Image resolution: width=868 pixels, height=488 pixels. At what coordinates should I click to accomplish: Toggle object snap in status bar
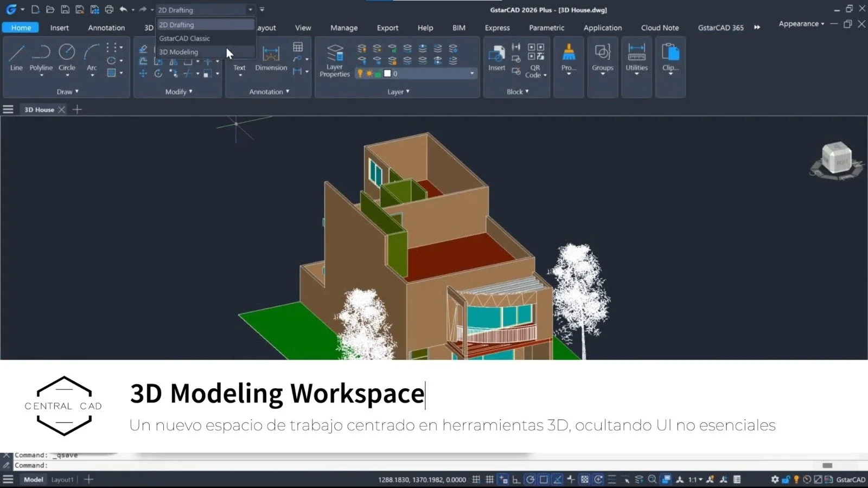pyautogui.click(x=544, y=479)
